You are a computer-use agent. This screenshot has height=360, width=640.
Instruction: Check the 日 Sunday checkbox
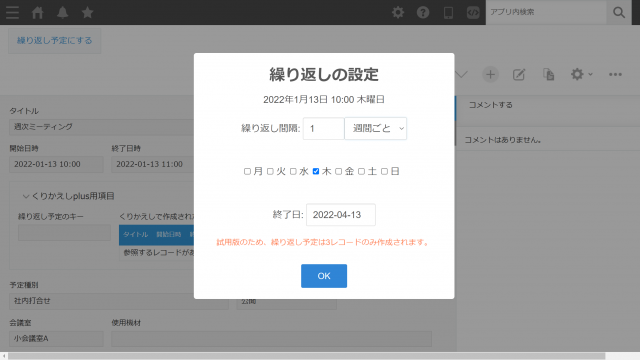tap(384, 171)
